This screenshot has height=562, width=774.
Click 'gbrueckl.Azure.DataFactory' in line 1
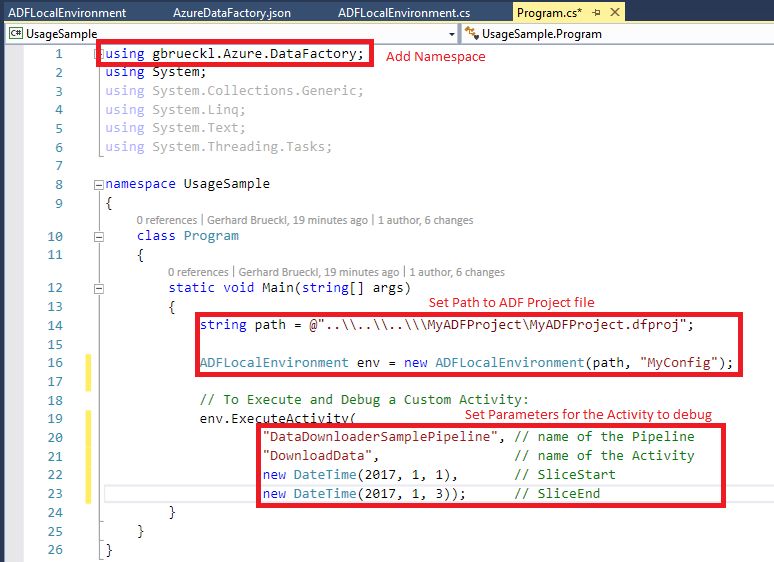coord(254,53)
